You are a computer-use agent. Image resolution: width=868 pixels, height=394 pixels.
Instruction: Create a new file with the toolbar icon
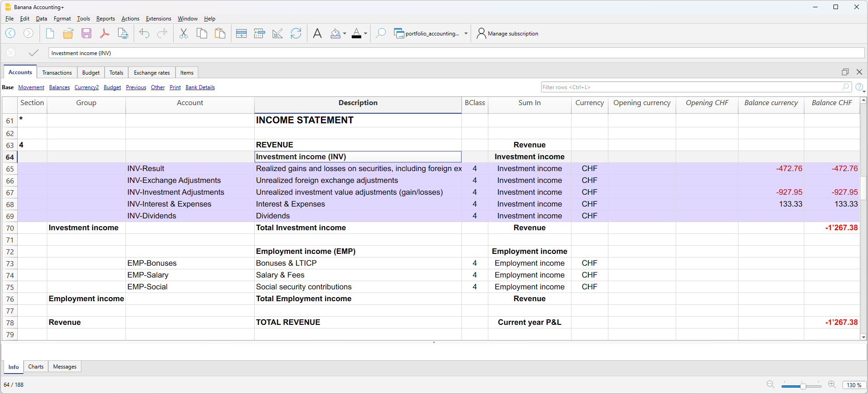[x=50, y=33]
